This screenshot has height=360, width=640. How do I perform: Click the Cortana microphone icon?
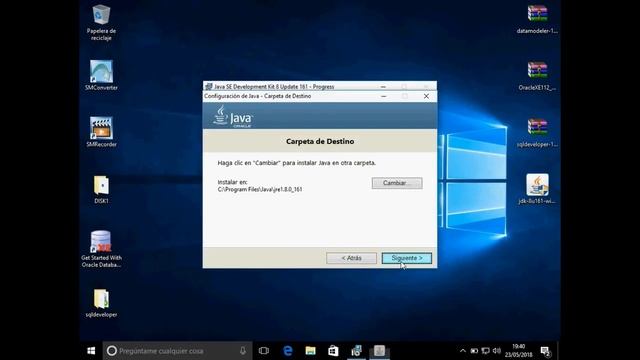[243, 351]
